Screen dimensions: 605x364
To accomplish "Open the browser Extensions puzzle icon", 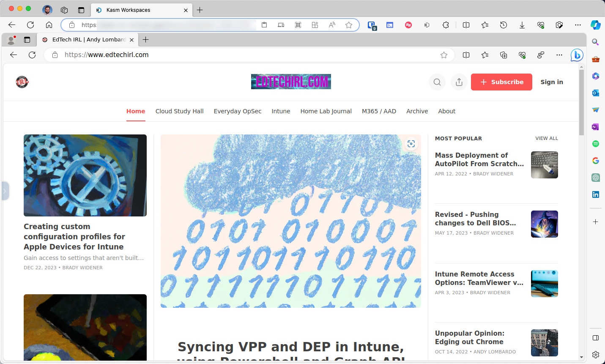I will coord(446,25).
